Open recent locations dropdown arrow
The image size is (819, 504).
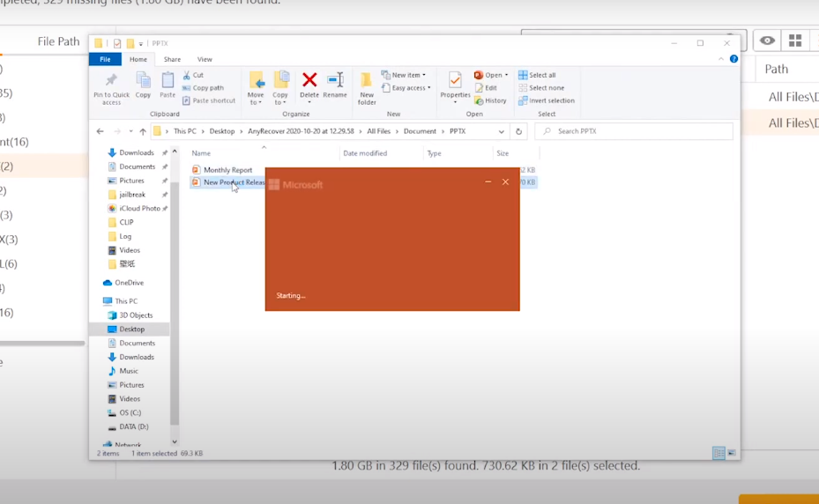130,131
